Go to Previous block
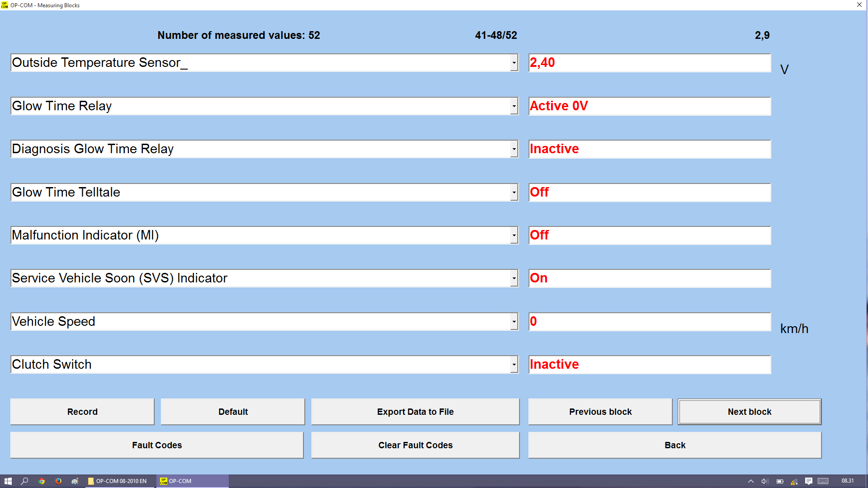This screenshot has width=868, height=488. [600, 412]
